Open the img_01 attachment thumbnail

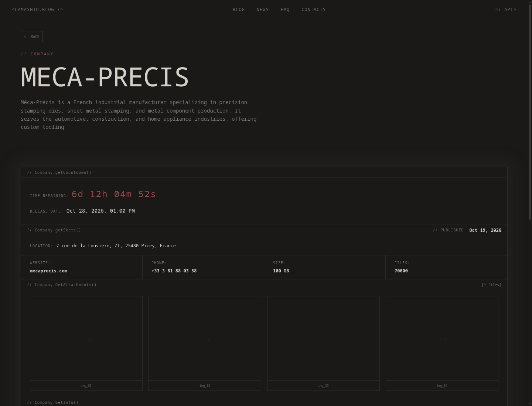coord(86,343)
